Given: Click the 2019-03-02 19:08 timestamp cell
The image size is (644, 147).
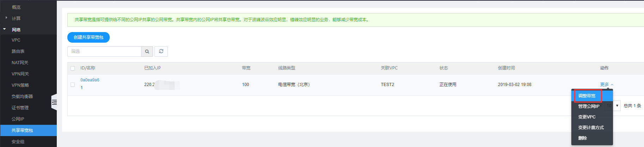Looking at the screenshot, I should [x=515, y=85].
